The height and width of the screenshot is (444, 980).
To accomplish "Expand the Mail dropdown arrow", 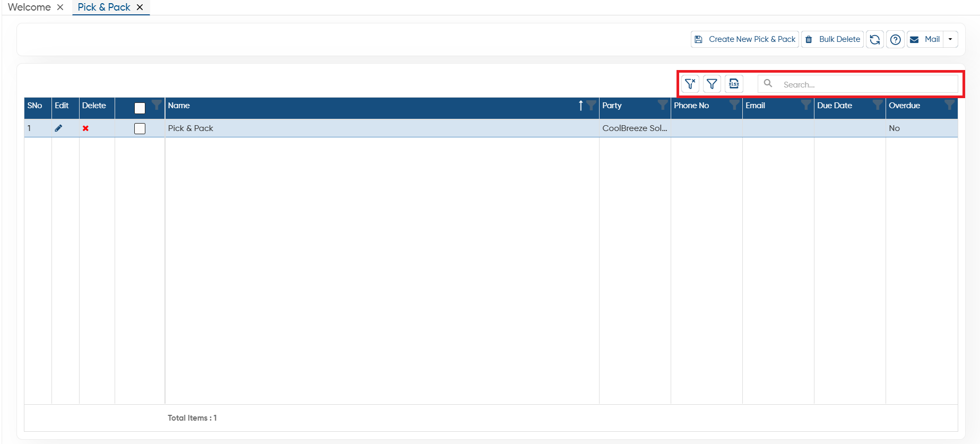I will [950, 39].
